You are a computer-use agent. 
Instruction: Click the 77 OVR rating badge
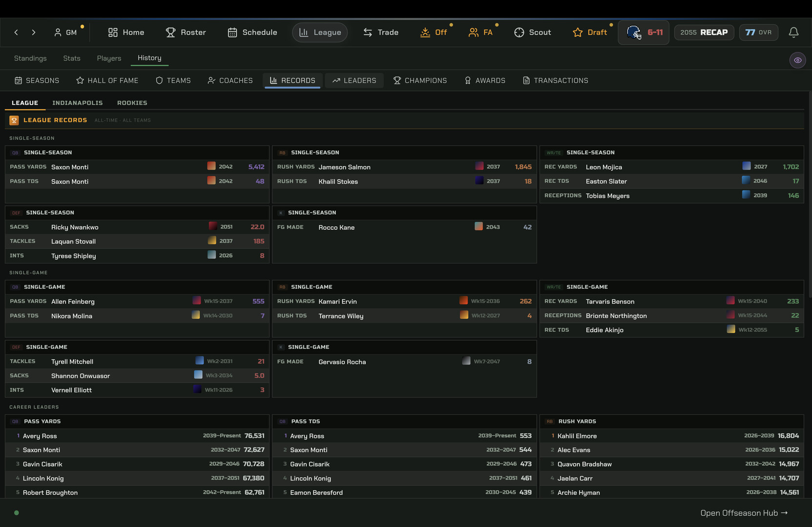click(x=758, y=32)
